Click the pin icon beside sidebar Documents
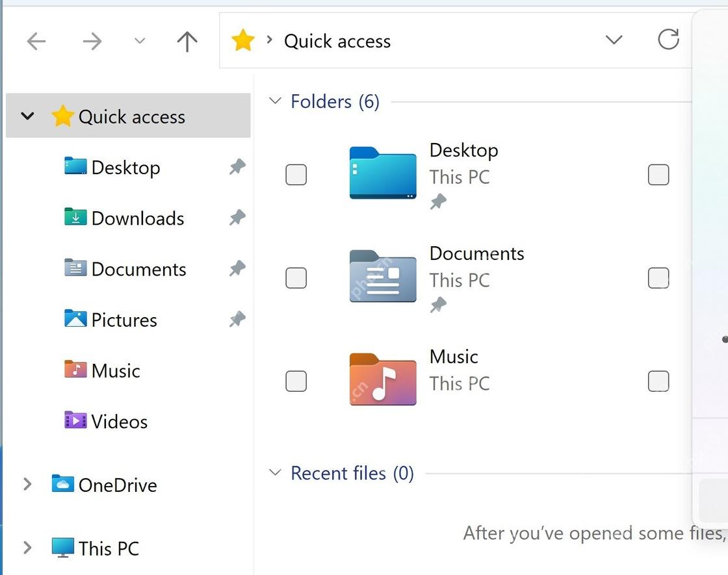Screen dimensions: 728x575 coord(237,269)
